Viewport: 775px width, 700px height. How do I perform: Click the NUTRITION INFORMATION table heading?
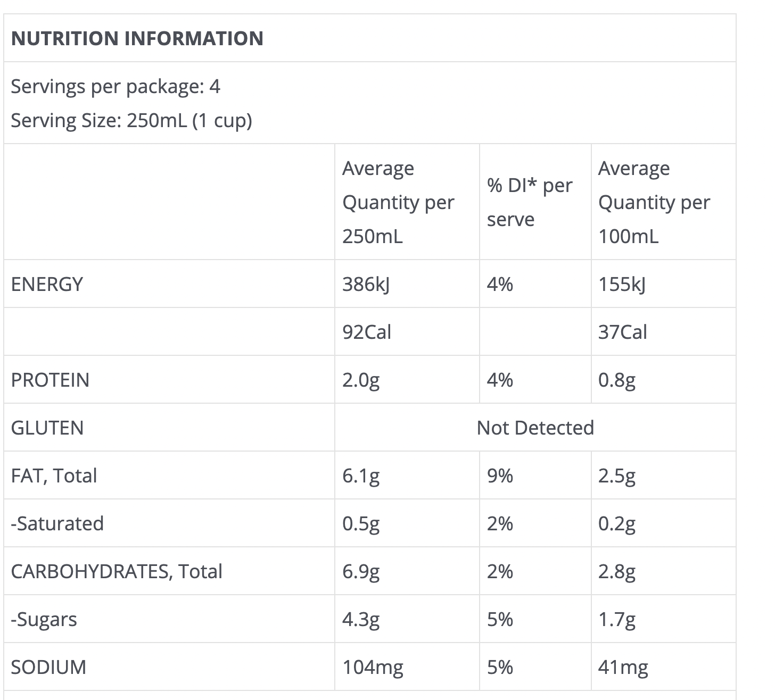(x=137, y=38)
